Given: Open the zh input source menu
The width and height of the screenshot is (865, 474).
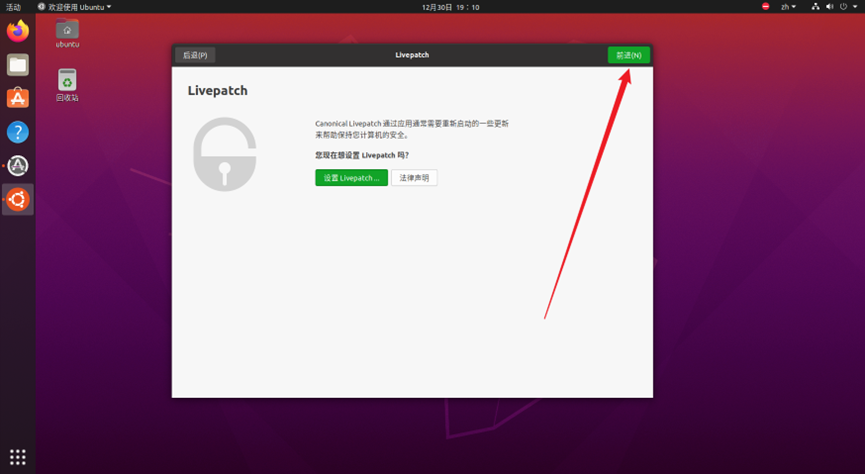Looking at the screenshot, I should pos(788,7).
